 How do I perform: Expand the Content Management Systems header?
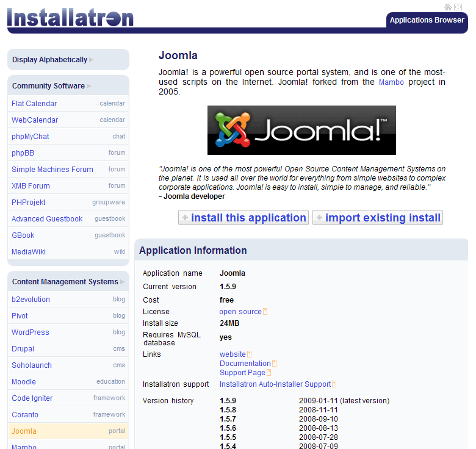coord(68,281)
